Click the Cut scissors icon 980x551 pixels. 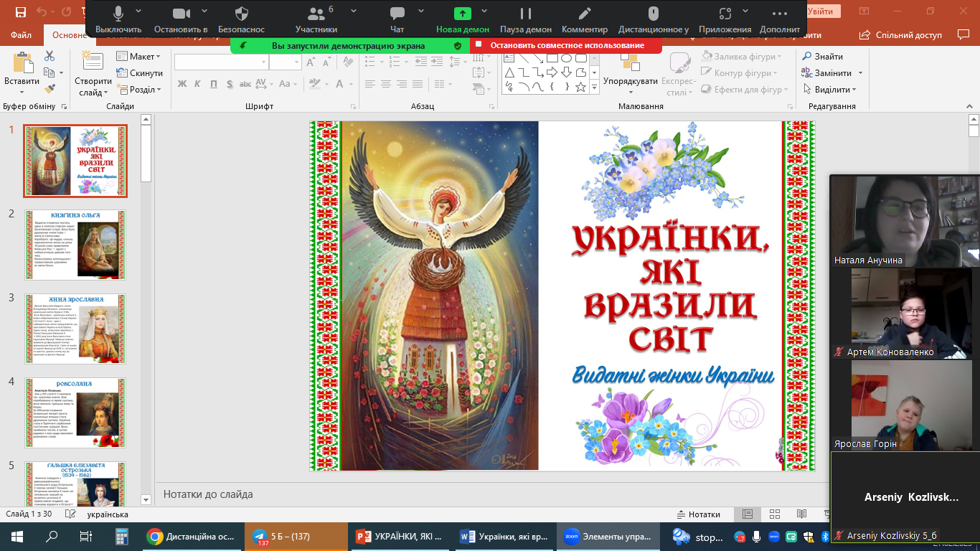pyautogui.click(x=50, y=56)
